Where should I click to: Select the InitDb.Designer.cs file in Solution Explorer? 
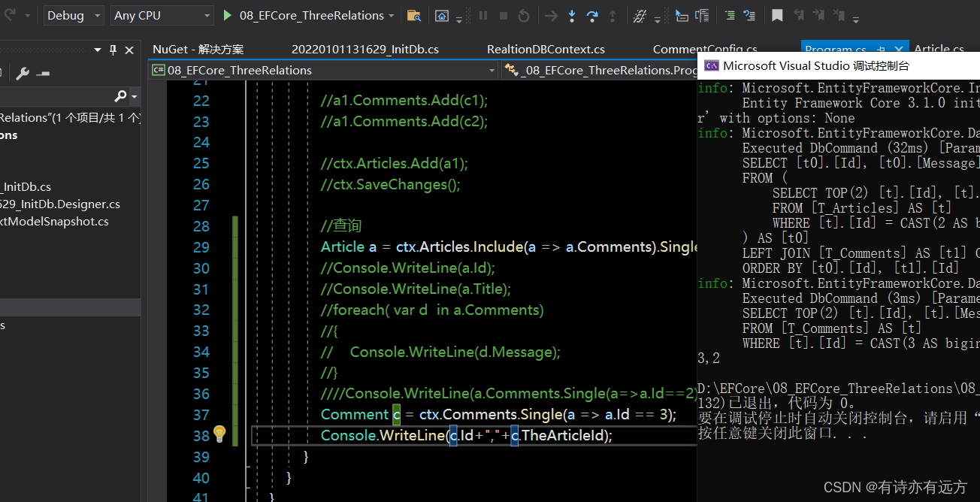coord(60,204)
